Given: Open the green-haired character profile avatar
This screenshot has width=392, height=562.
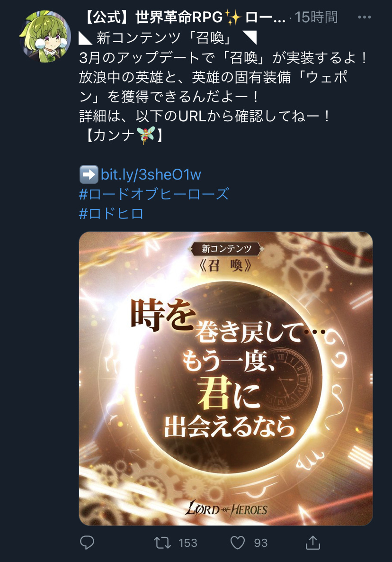Looking at the screenshot, I should click(45, 36).
